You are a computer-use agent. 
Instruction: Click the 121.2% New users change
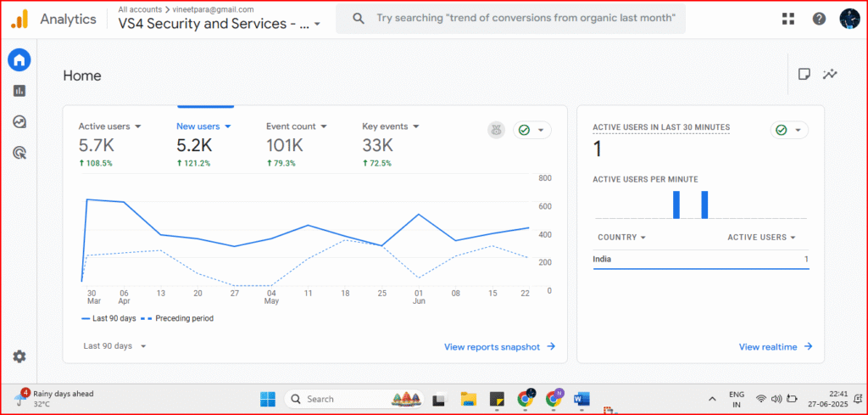192,164
